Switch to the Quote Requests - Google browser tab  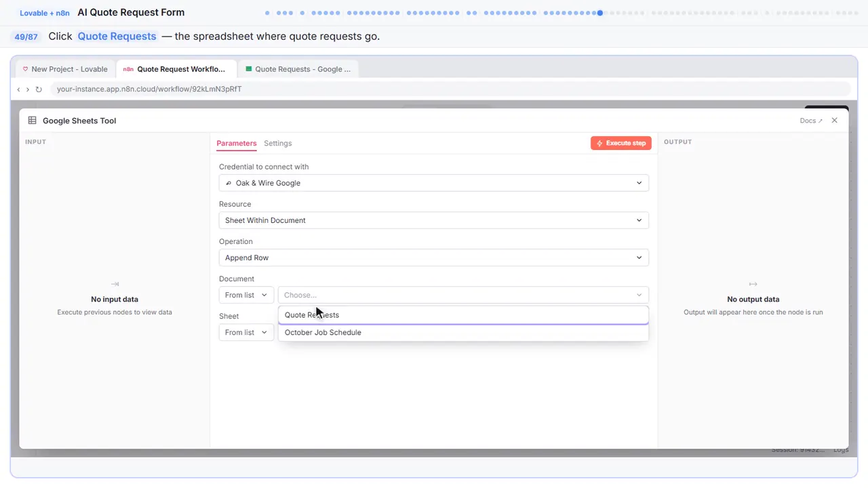point(298,69)
